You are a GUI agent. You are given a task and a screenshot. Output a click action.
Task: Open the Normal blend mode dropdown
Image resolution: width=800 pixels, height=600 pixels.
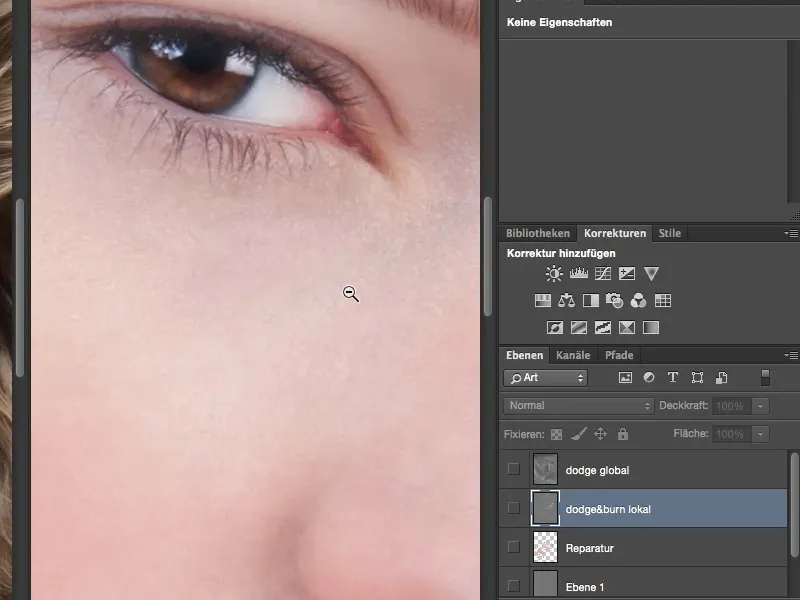tap(578, 406)
